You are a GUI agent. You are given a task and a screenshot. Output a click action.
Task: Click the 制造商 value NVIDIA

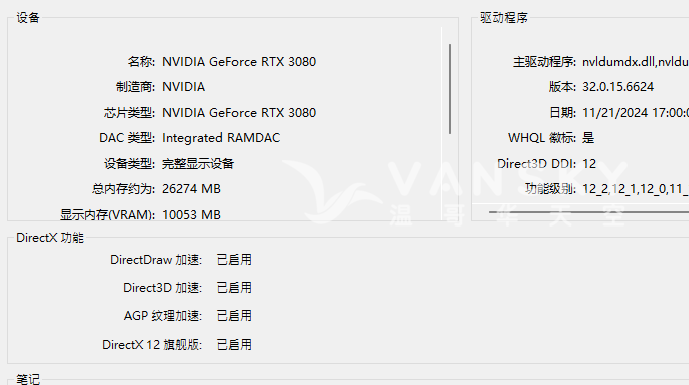[x=184, y=87]
